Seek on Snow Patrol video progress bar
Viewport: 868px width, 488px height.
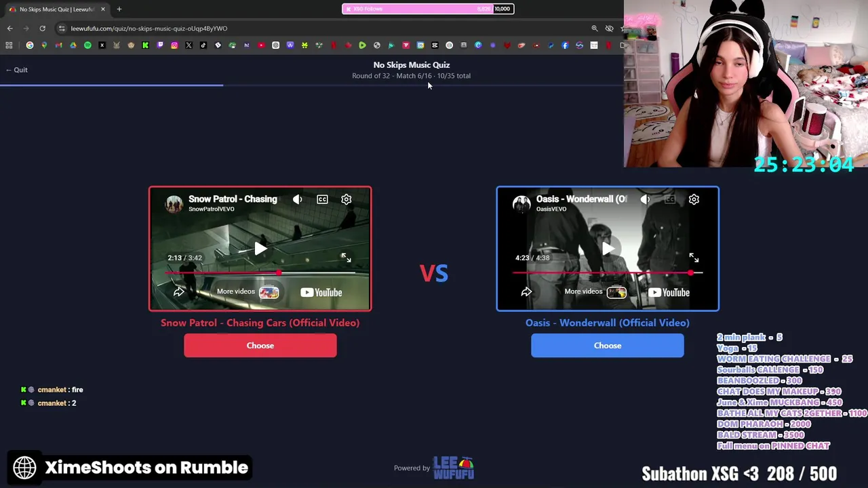[x=260, y=273]
